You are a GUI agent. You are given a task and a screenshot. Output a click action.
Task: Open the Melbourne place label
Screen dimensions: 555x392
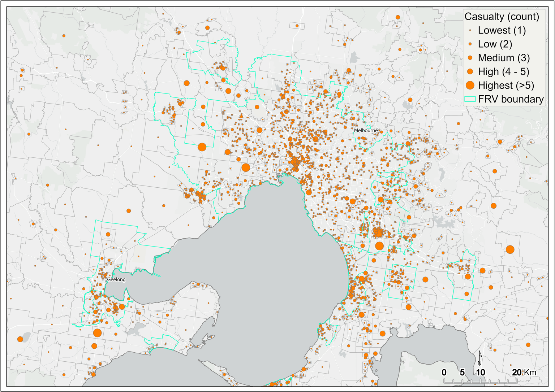click(366, 130)
